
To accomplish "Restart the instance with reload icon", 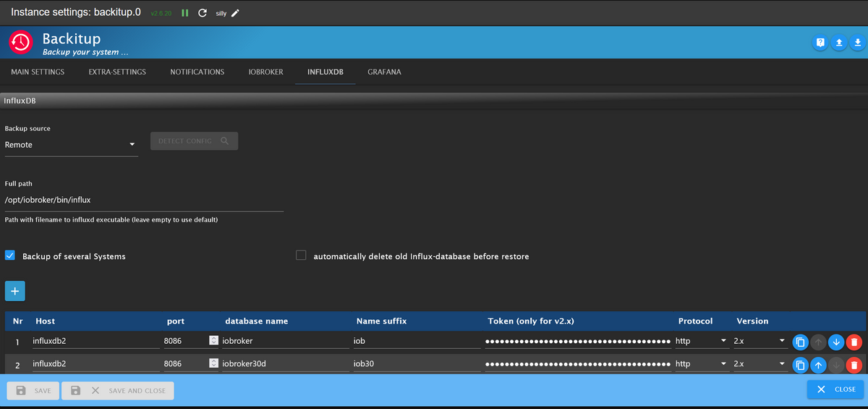I will 203,13.
